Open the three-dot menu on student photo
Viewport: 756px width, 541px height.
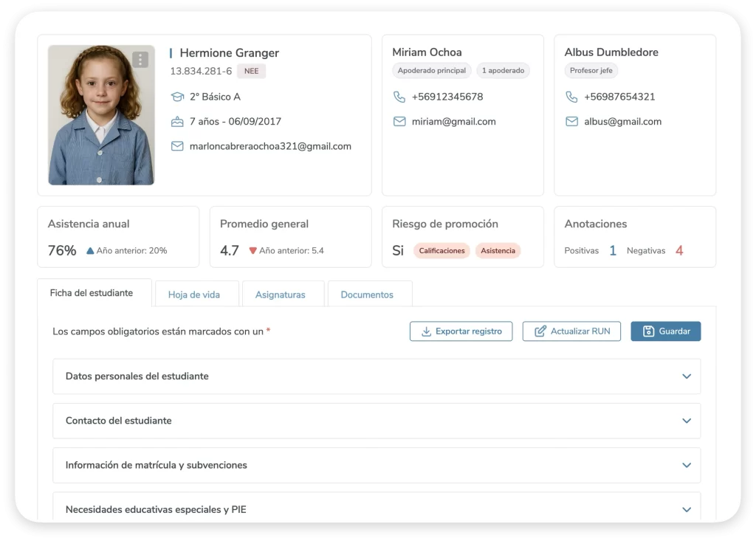click(x=140, y=60)
